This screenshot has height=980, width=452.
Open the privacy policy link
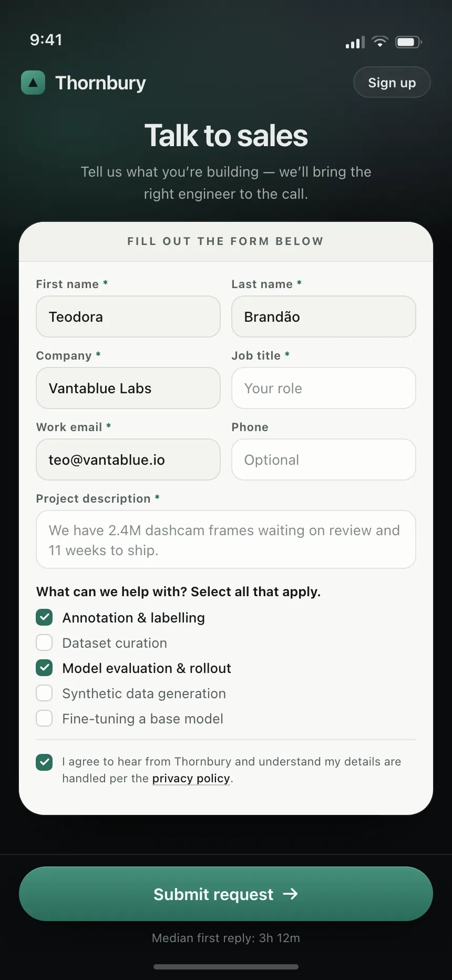point(191,778)
